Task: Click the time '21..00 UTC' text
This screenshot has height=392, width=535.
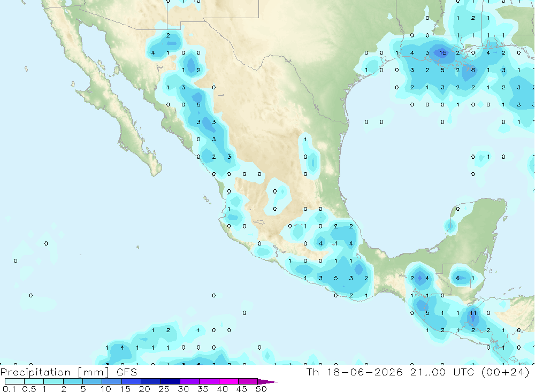Action: tap(442, 372)
